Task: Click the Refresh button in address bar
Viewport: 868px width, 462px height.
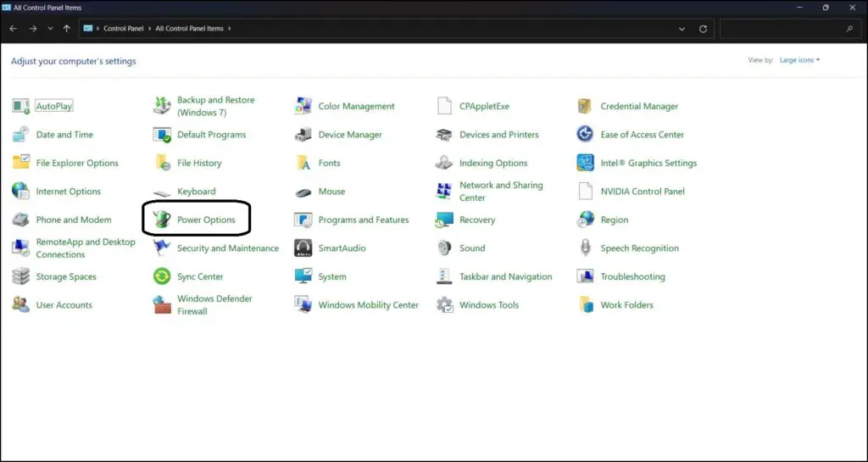Action: tap(703, 29)
